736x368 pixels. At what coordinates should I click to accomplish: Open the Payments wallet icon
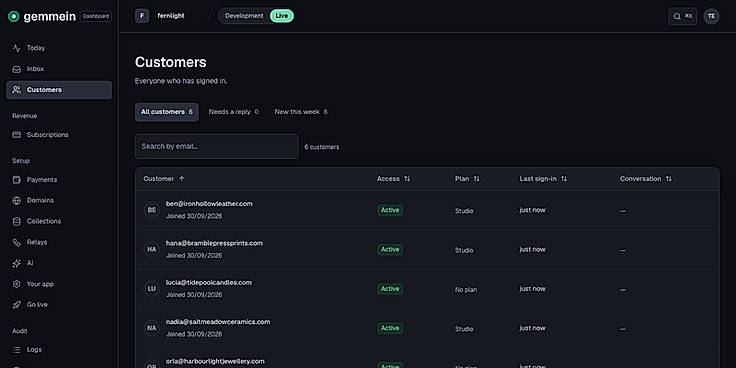(16, 180)
